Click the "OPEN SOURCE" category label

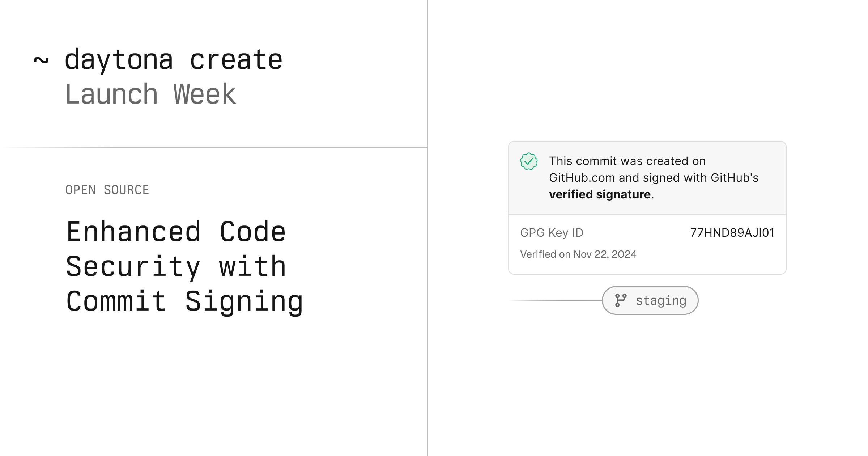click(107, 190)
